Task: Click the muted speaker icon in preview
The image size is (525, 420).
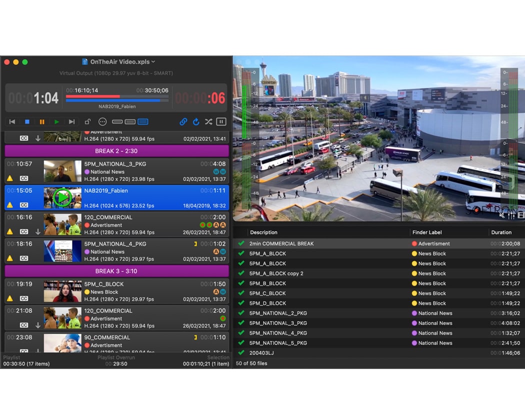Action: (502, 214)
